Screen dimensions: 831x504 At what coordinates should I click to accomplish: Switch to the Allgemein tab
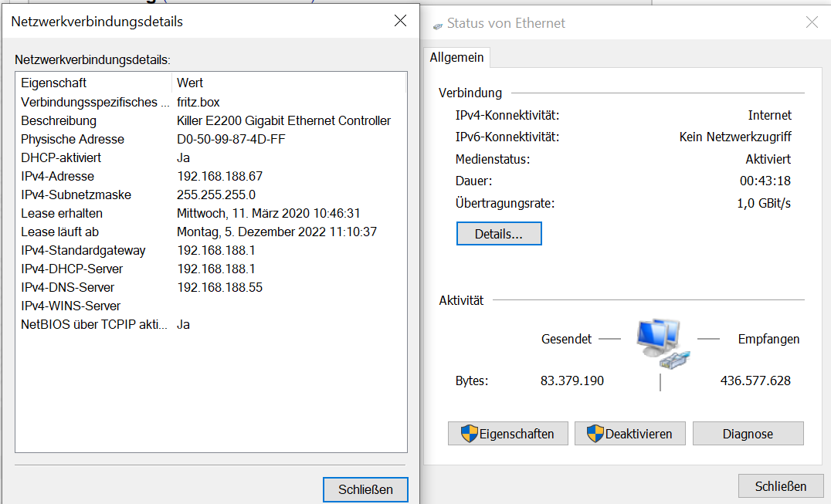[x=456, y=57]
